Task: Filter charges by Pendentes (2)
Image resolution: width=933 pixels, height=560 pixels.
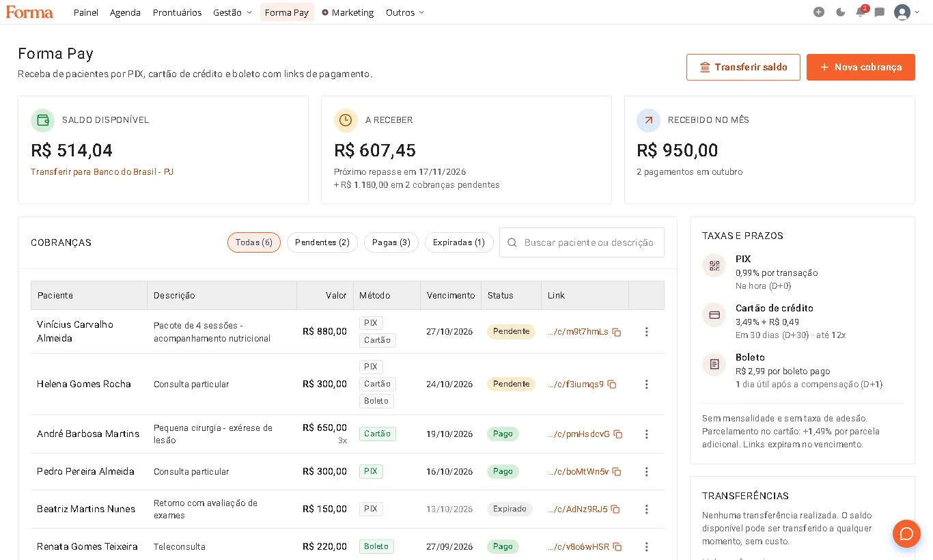Action: coord(322,242)
